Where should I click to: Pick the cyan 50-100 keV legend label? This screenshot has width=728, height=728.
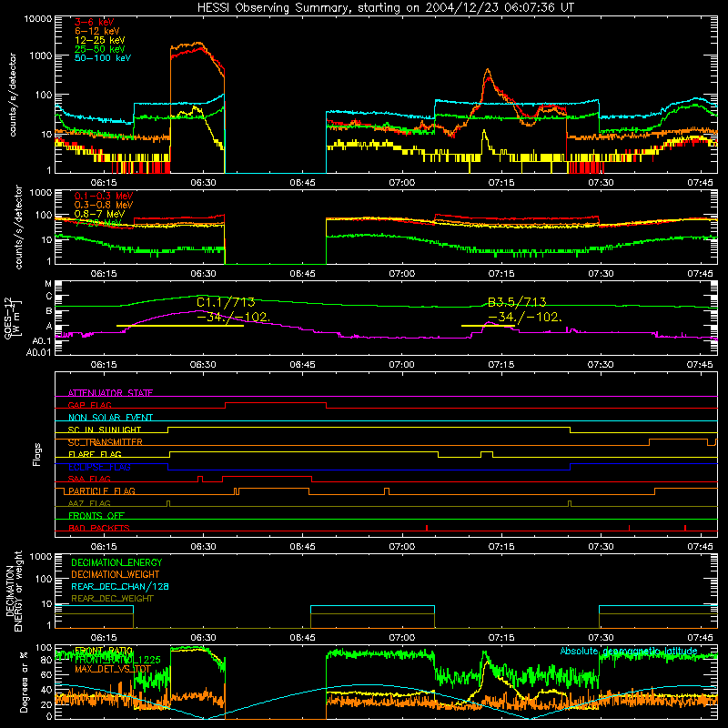click(103, 58)
